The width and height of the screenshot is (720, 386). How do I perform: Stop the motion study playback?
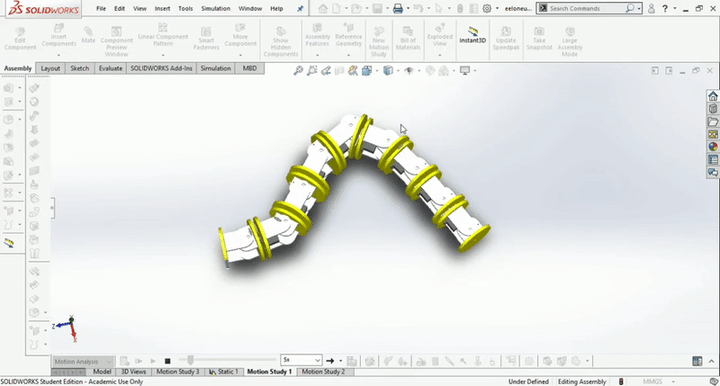click(167, 361)
